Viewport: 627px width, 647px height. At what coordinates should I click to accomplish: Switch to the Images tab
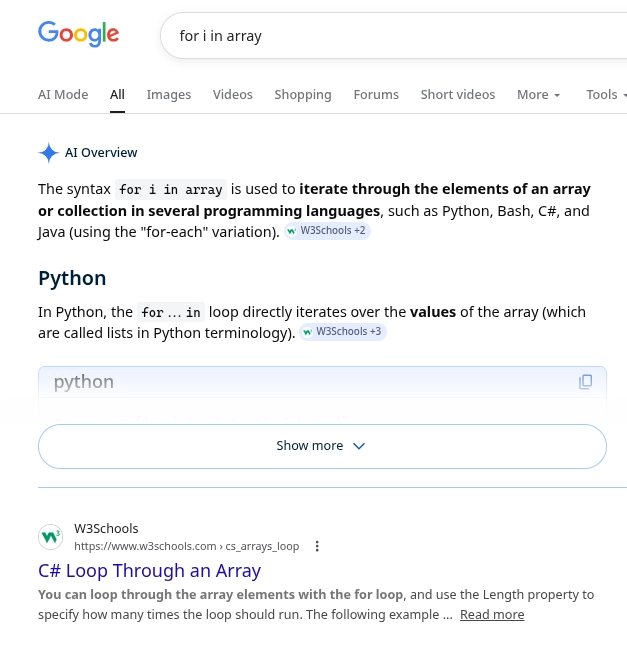(168, 95)
